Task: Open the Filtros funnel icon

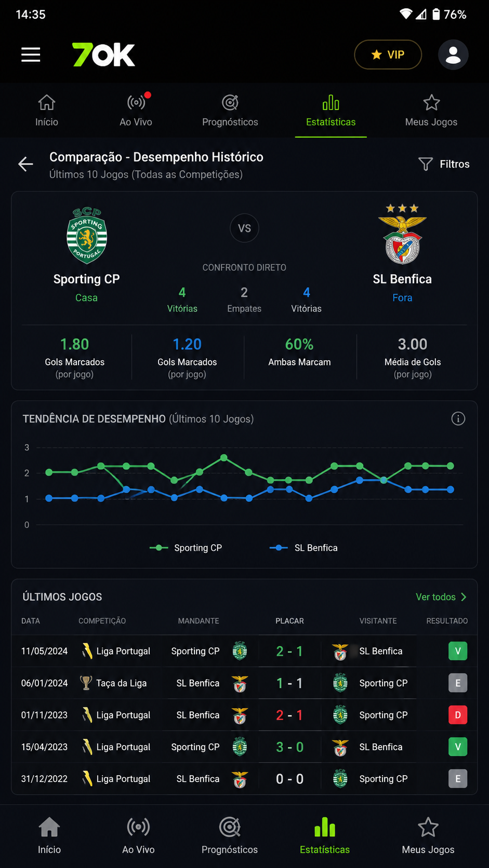Action: click(x=425, y=164)
